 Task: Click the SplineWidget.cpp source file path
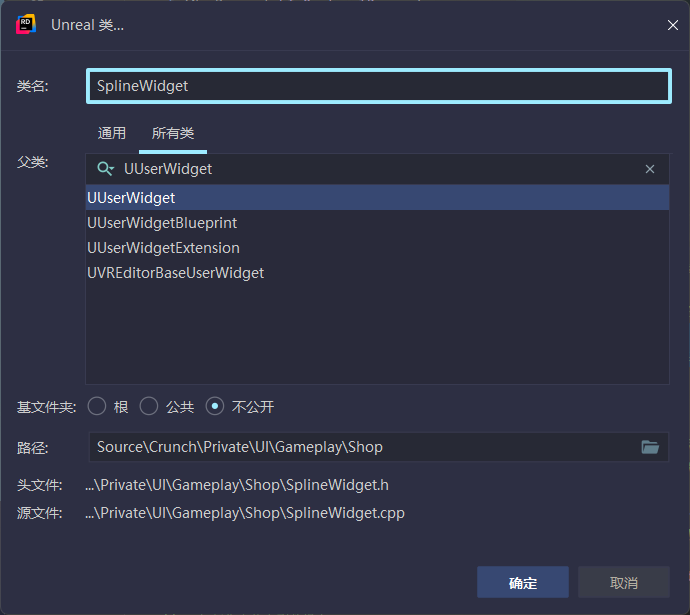click(245, 513)
